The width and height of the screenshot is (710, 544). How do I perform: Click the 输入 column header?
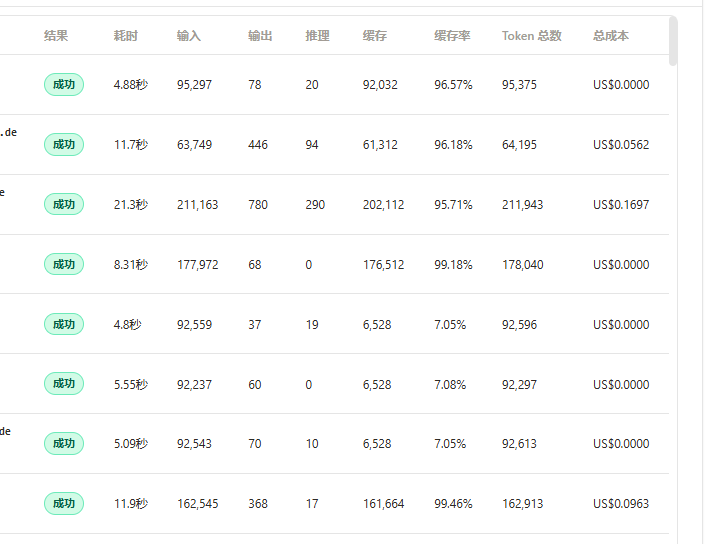click(x=189, y=36)
